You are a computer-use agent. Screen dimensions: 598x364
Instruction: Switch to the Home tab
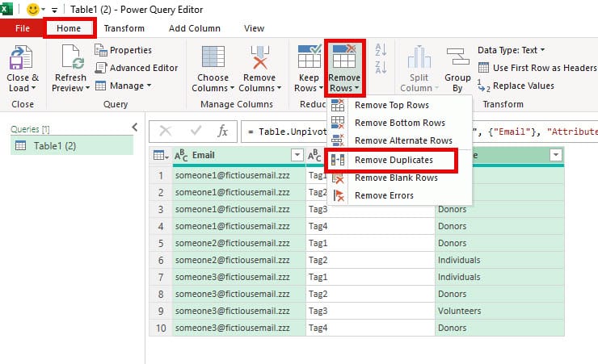coord(69,28)
